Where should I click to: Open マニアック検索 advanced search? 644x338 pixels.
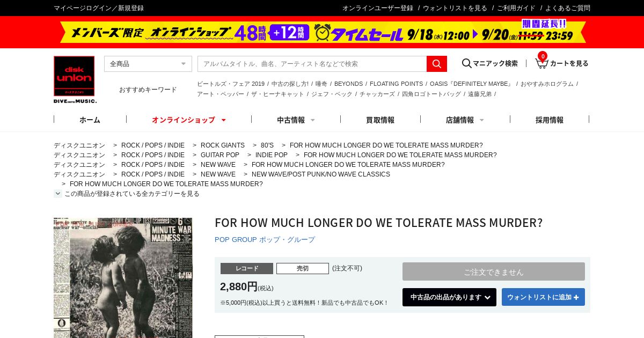[490, 63]
